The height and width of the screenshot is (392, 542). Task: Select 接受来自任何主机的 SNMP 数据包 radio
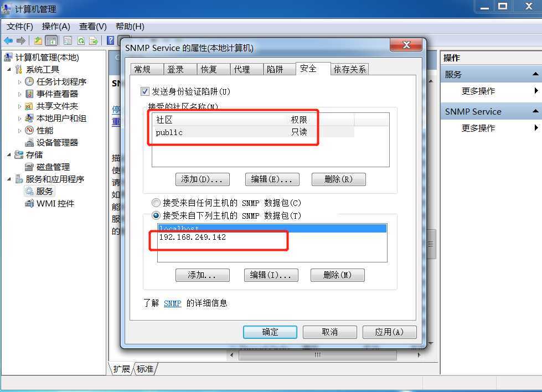(x=156, y=203)
